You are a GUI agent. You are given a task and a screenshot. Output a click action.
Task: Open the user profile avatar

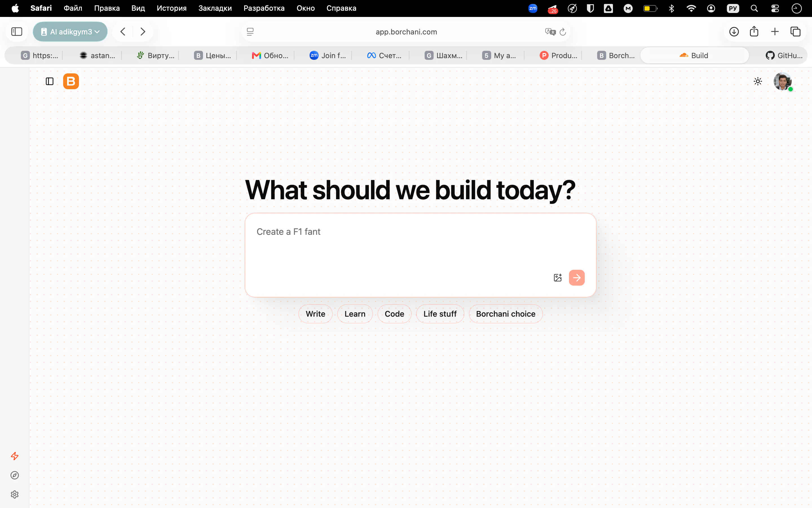tap(783, 81)
